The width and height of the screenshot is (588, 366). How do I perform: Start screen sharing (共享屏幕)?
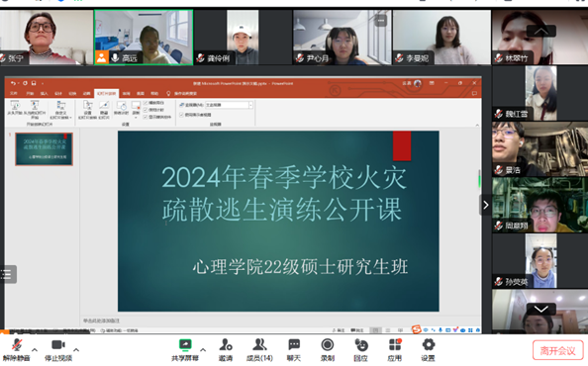click(185, 349)
